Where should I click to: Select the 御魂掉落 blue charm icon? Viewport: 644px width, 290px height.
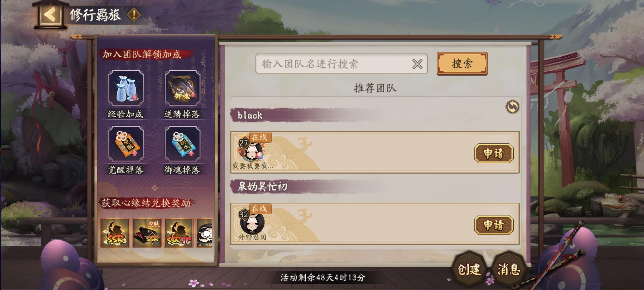[x=183, y=144]
